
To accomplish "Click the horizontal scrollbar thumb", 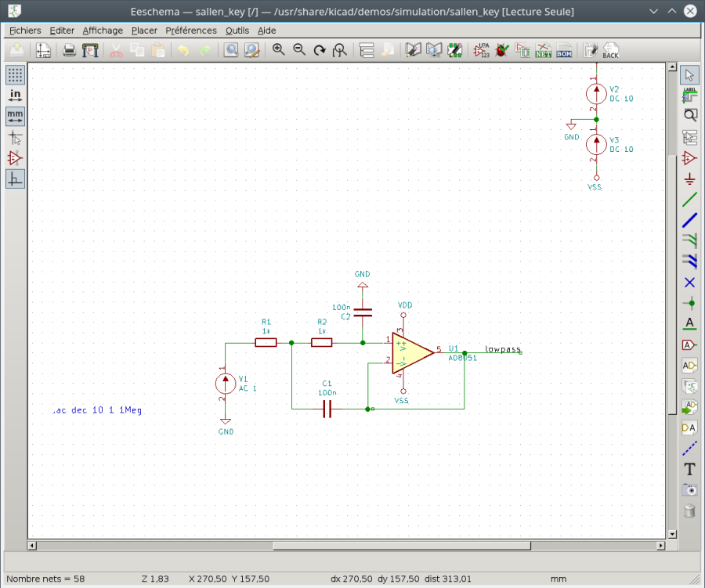I will (x=402, y=546).
